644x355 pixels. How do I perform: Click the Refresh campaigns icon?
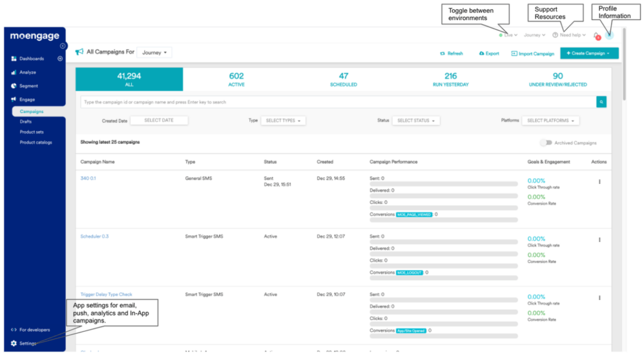pos(452,53)
